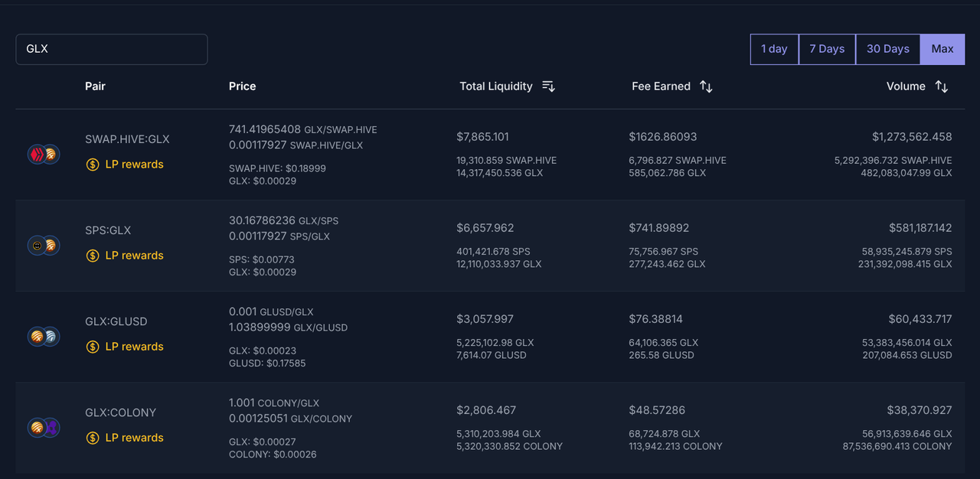The width and height of the screenshot is (980, 479).
Task: Open LP rewards for GLX:COLONY
Action: (135, 438)
